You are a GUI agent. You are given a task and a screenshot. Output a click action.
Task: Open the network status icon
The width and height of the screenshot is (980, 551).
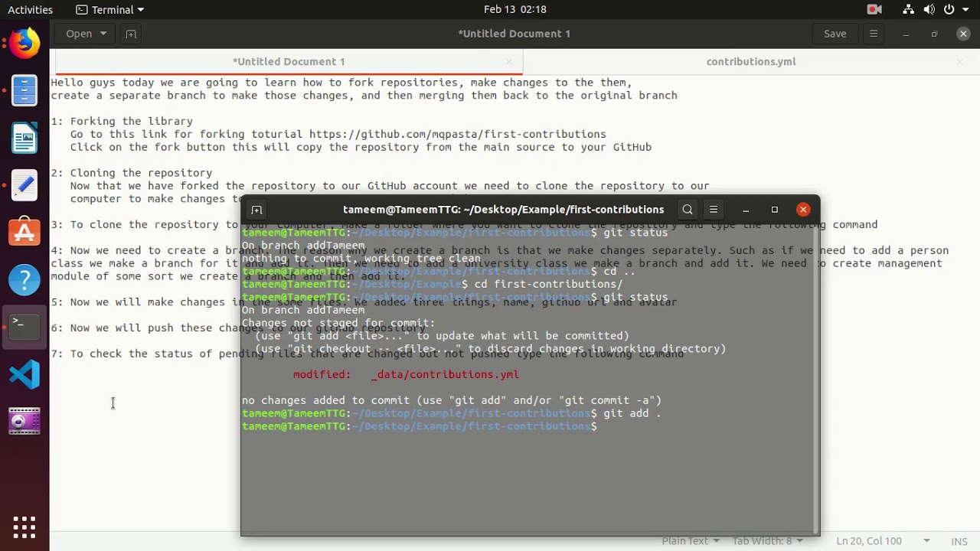click(x=908, y=9)
